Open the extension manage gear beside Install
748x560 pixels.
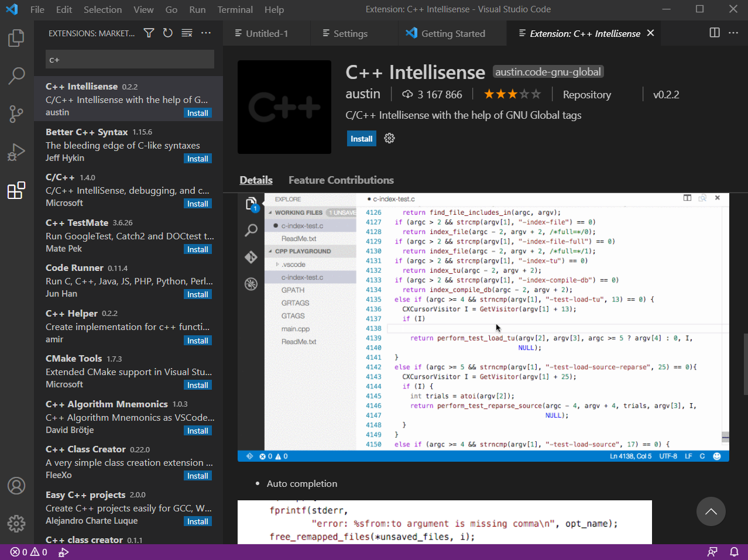tap(389, 139)
